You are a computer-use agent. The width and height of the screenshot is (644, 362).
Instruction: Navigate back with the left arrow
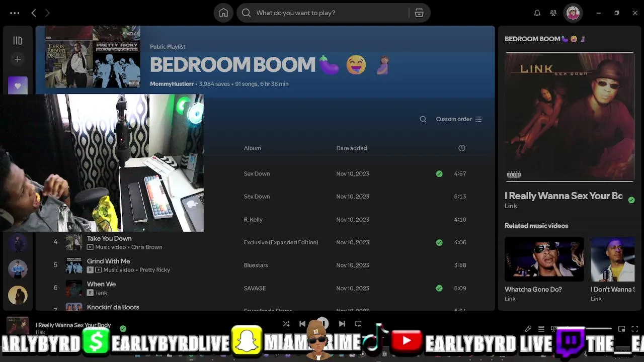[34, 13]
